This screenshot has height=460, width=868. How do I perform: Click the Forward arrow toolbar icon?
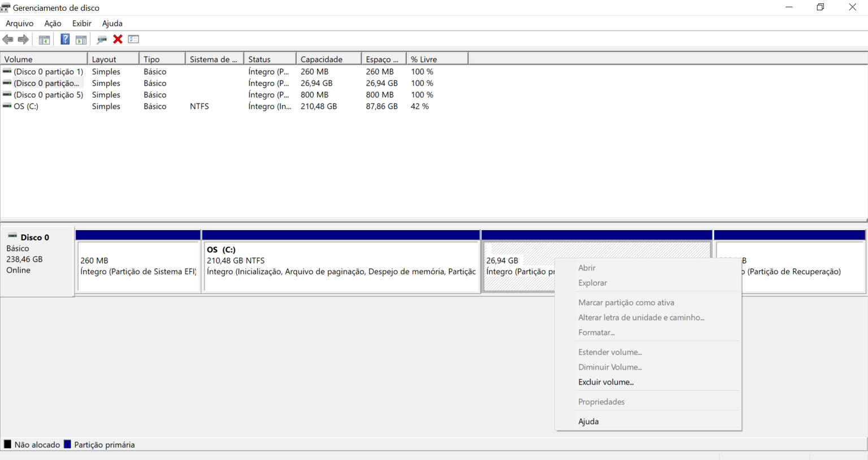click(x=23, y=40)
